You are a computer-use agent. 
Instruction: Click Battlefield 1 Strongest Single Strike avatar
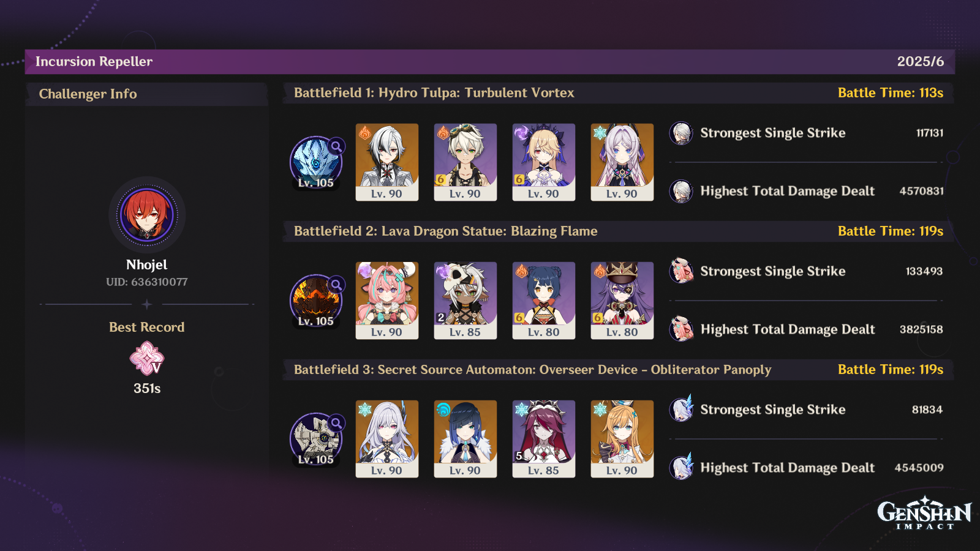point(681,133)
